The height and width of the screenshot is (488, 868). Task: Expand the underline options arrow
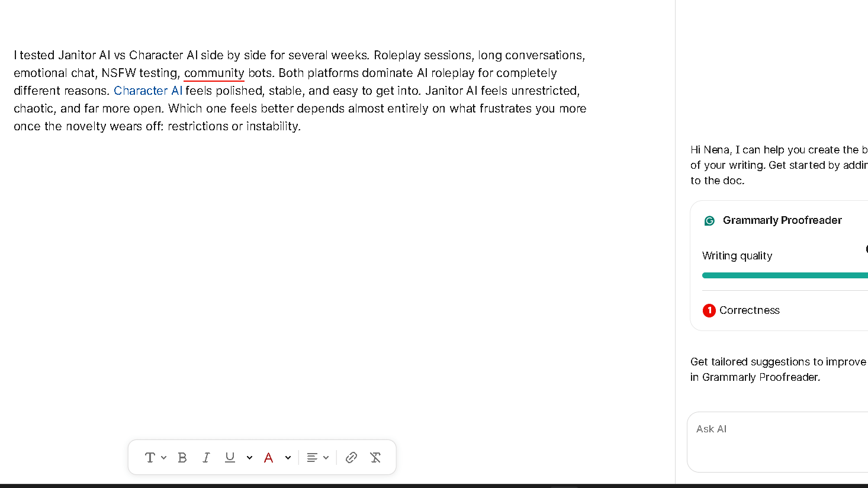click(249, 457)
